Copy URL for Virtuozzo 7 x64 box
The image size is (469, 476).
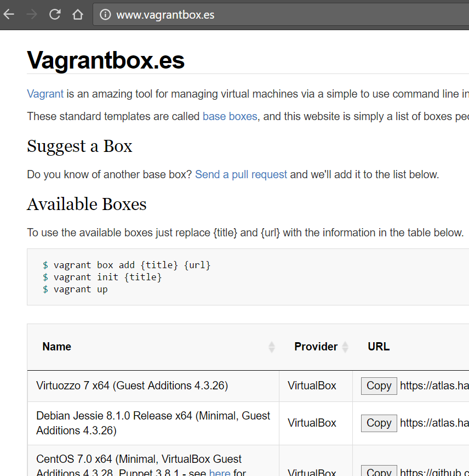pos(379,386)
